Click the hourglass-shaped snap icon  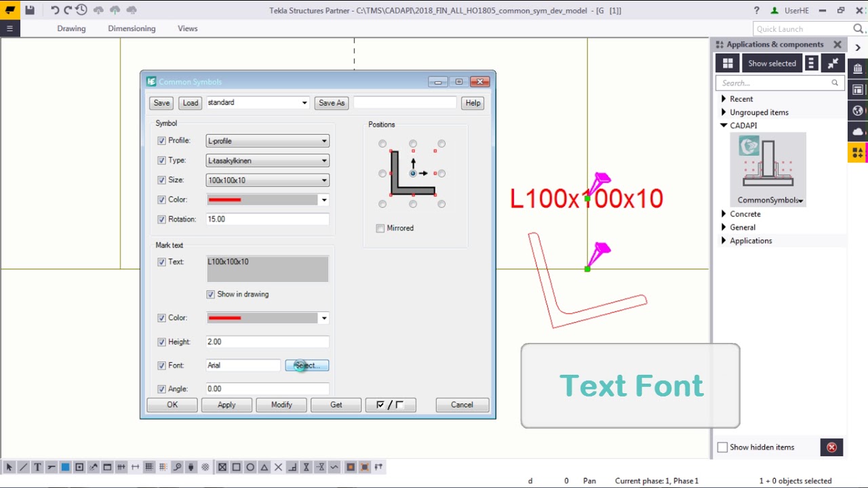(307, 467)
